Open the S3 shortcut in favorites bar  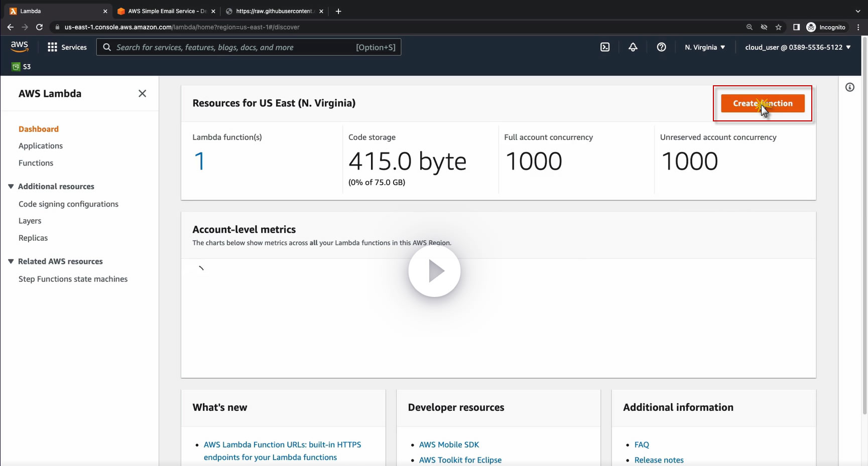coord(22,67)
